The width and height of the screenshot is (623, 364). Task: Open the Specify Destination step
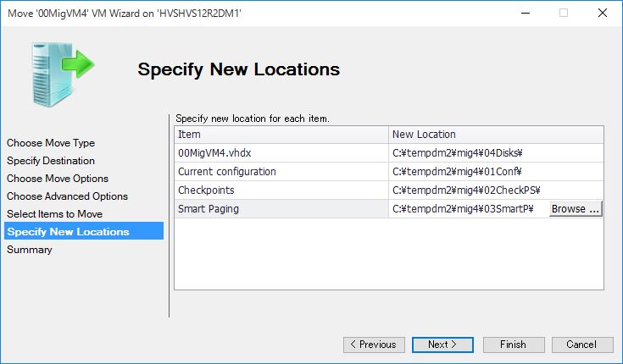(51, 161)
